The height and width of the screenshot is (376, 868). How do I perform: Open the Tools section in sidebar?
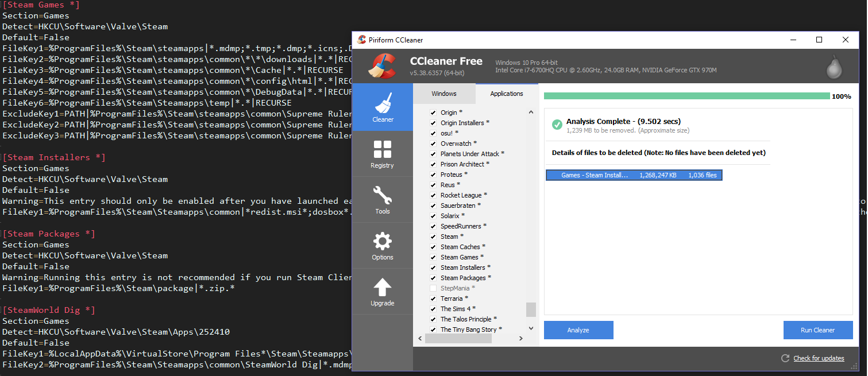click(382, 199)
